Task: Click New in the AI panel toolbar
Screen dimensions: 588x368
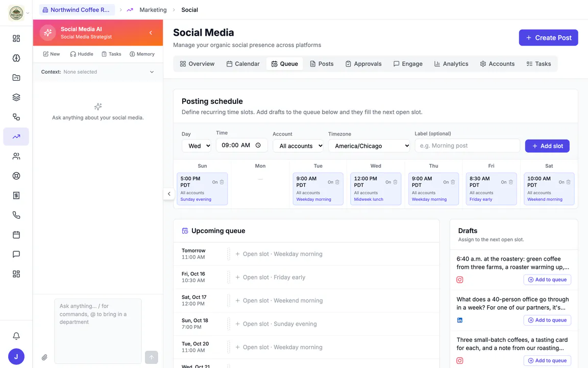Action: pyautogui.click(x=52, y=54)
